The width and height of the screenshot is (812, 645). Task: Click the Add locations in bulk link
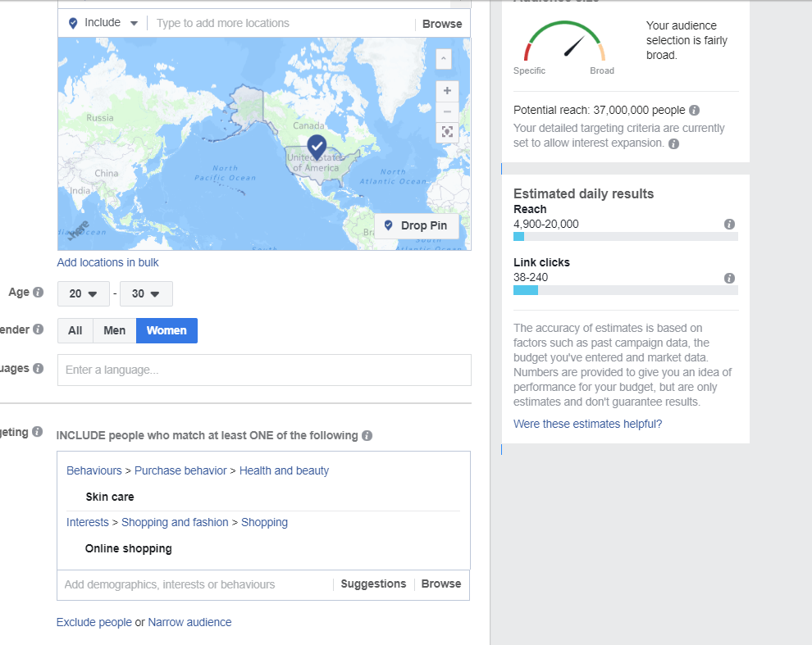107,262
